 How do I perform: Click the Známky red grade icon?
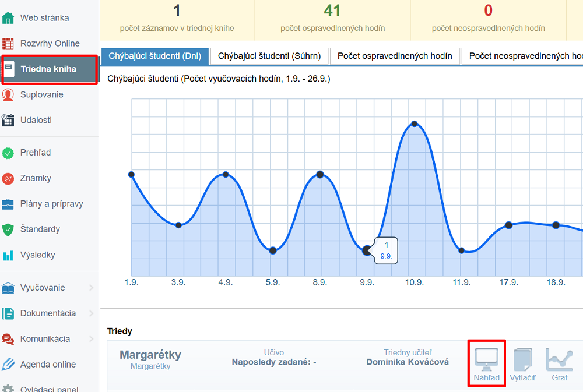tap(8, 178)
